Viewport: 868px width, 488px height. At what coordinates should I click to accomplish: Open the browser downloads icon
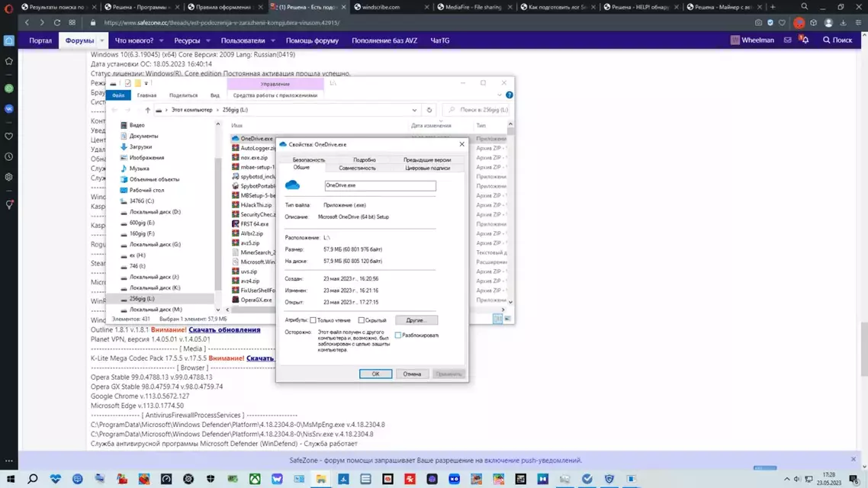[x=843, y=23]
